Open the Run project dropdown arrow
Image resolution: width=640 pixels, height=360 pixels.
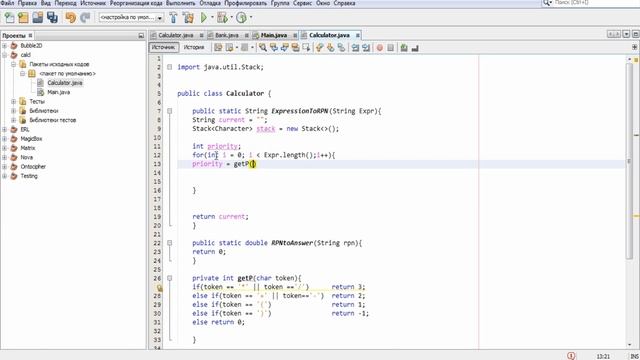pyautogui.click(x=212, y=18)
